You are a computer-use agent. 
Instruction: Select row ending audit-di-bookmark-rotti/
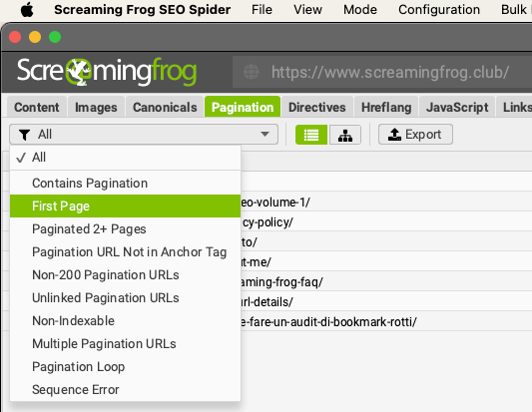pos(386,322)
